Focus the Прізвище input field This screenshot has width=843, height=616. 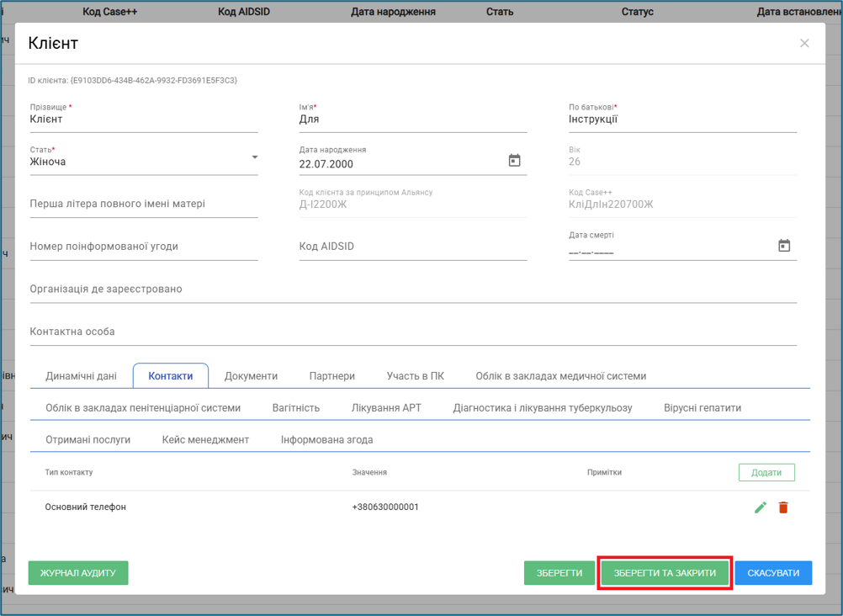click(x=144, y=119)
